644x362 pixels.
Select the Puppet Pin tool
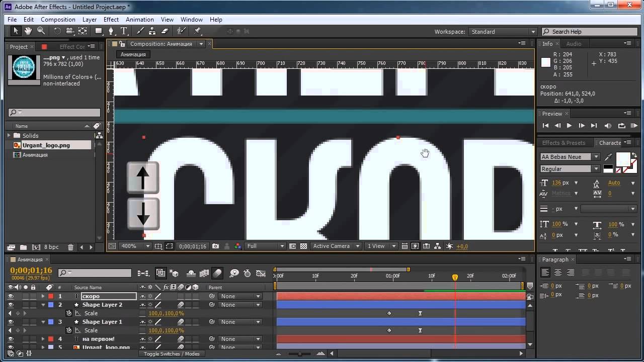click(x=198, y=31)
